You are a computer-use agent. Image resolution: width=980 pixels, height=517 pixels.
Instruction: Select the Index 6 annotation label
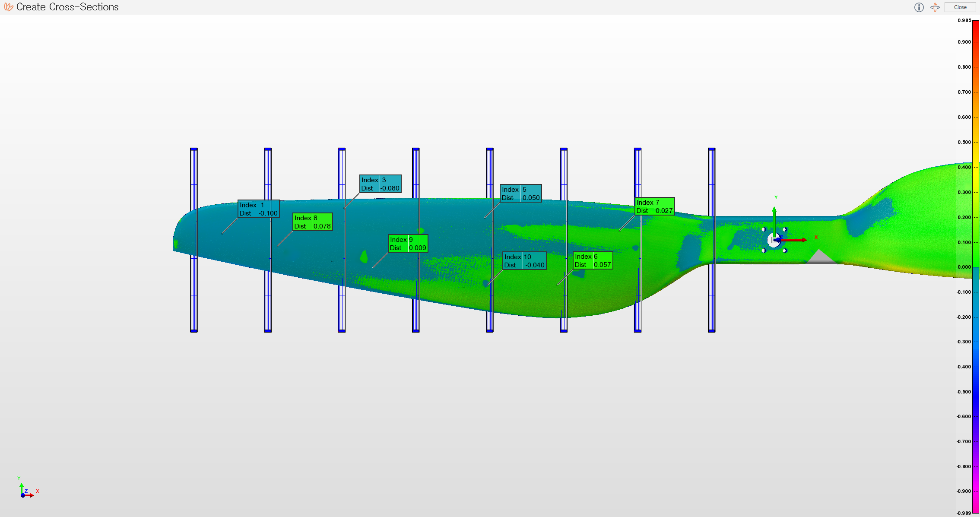593,260
